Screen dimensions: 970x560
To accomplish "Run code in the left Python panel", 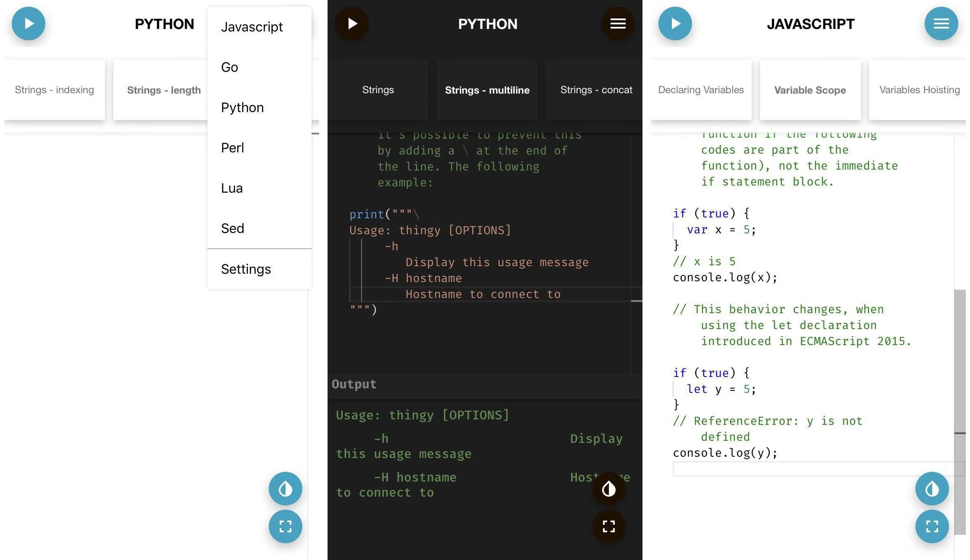I will point(29,24).
